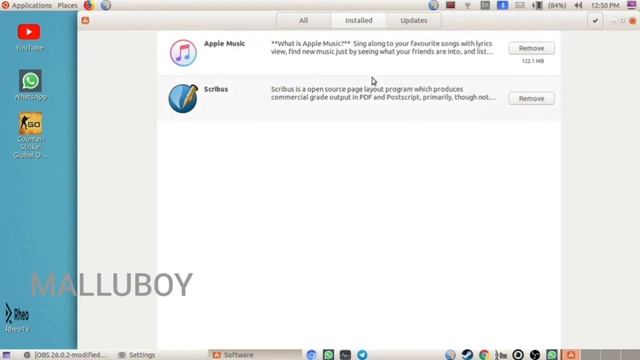Click the battery indicator showing 84%
Screen dimensions: 640x360
[549, 5]
